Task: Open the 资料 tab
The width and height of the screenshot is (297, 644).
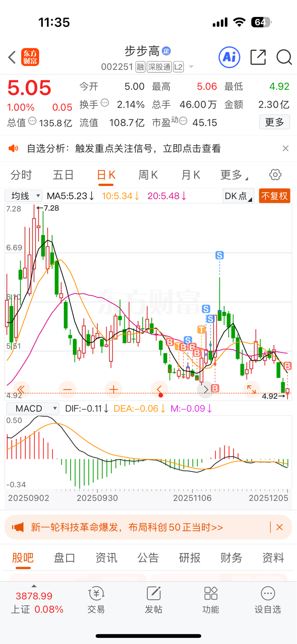Action: [x=273, y=558]
